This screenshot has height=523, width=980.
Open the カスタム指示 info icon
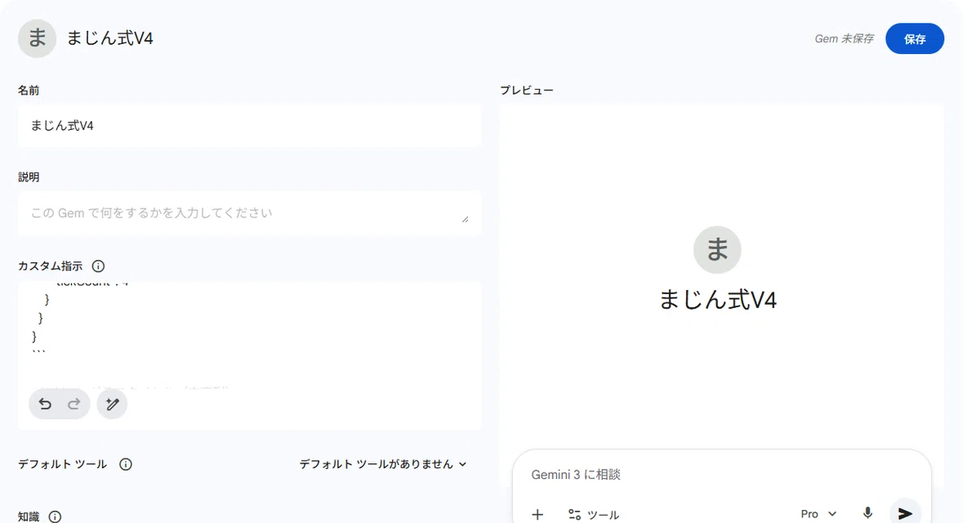coord(98,266)
